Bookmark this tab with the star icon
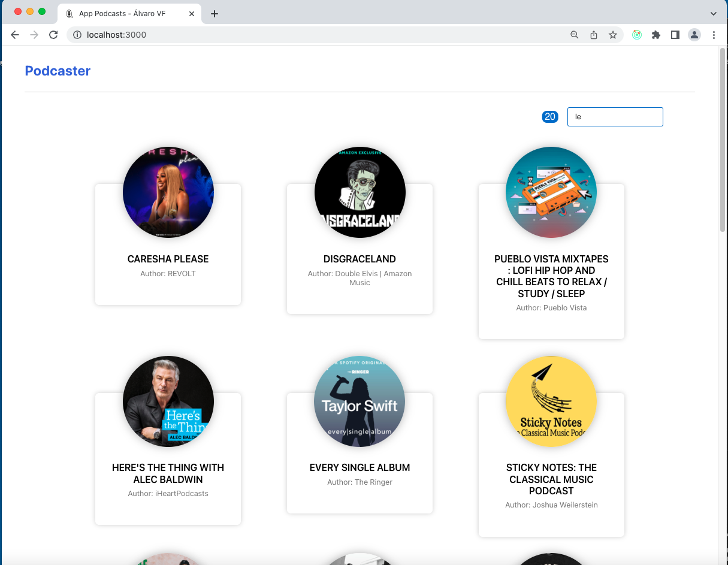Screen dimensions: 728x565 tap(613, 35)
